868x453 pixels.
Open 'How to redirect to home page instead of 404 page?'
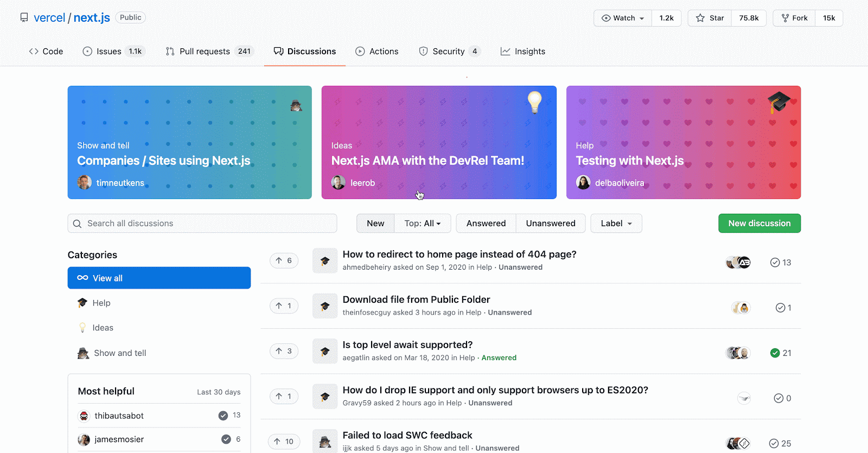click(x=459, y=254)
